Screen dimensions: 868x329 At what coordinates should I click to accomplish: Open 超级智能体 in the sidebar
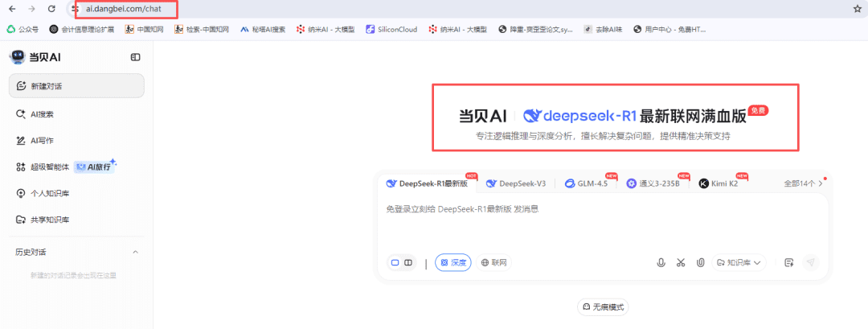click(x=43, y=167)
